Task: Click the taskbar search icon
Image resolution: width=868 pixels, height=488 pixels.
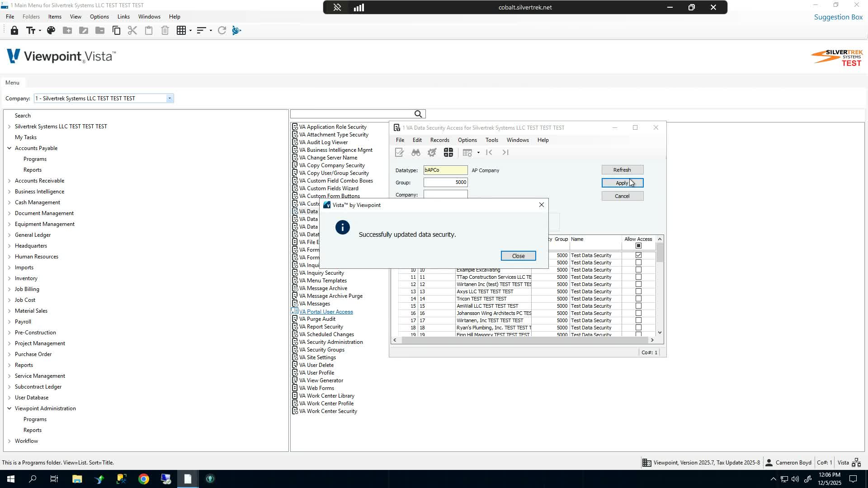Action: tap(33, 479)
